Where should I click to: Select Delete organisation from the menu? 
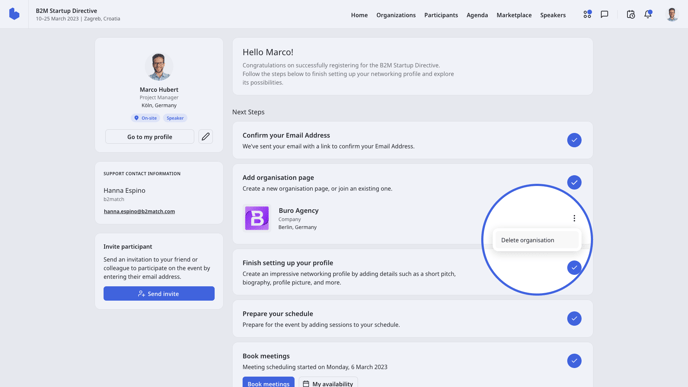[537, 240]
